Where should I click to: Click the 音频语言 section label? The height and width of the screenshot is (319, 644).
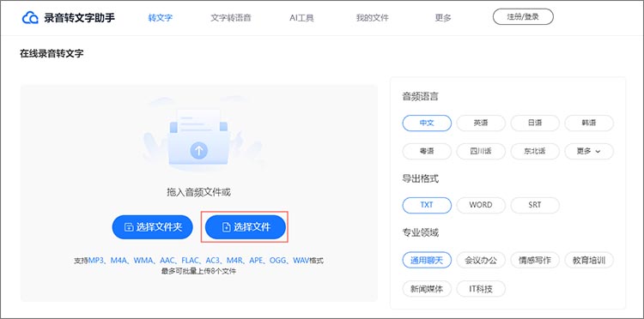(420, 97)
